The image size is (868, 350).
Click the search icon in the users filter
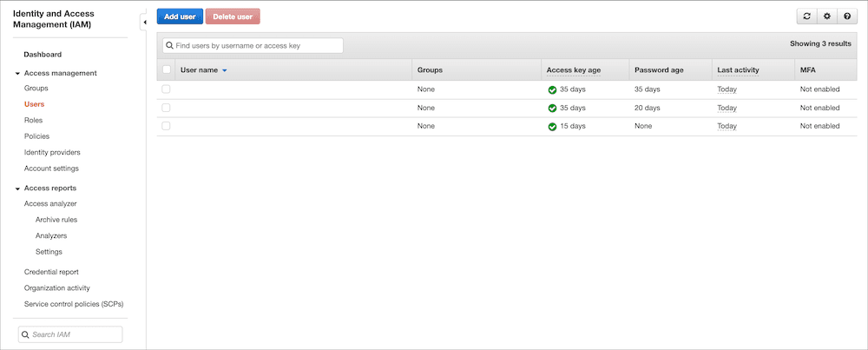tap(169, 45)
